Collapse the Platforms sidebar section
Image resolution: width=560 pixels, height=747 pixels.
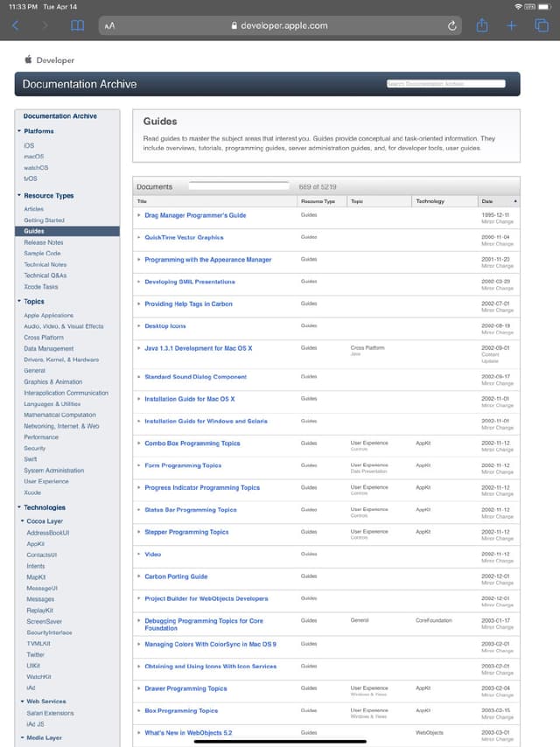tap(18, 131)
